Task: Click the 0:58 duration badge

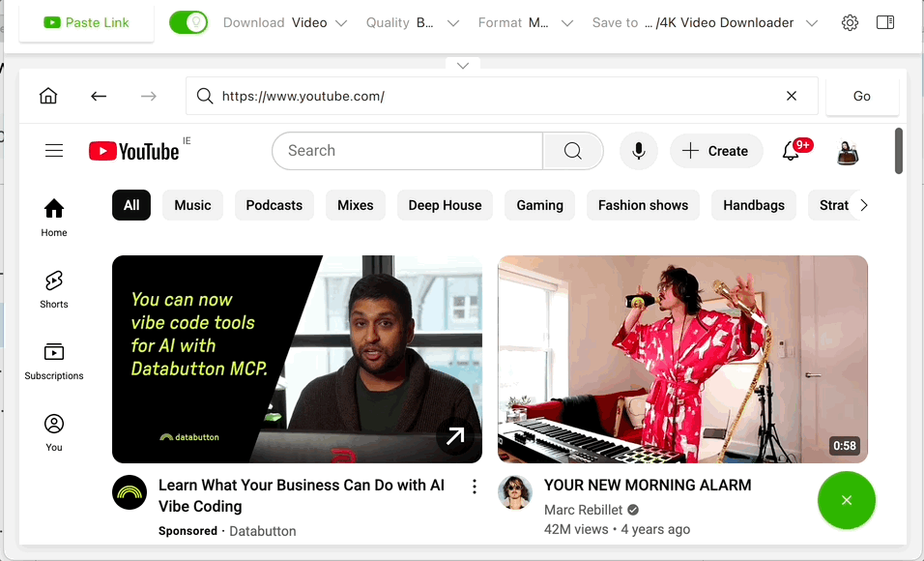Action: point(845,445)
